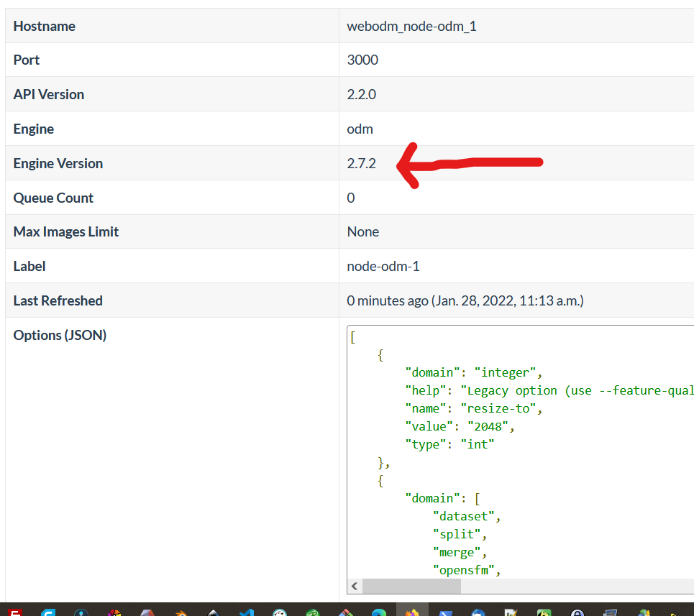Viewport: 694px width, 616px height.
Task: Open the orange swirl app near the taskbar's left
Action: click(181, 611)
